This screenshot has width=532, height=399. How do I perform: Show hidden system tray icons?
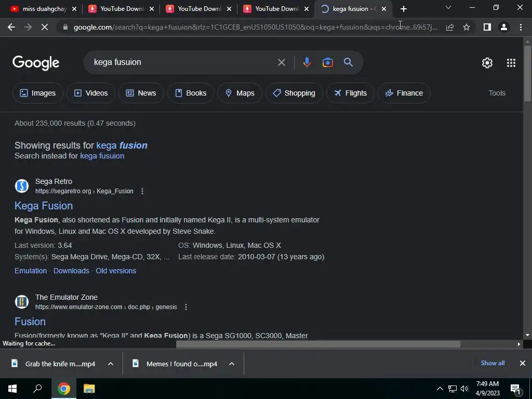pos(440,389)
